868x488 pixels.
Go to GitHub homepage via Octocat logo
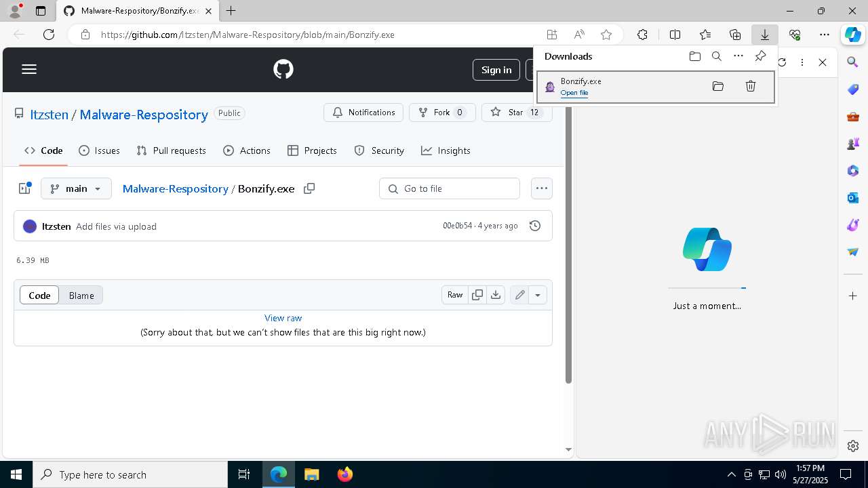coord(283,69)
